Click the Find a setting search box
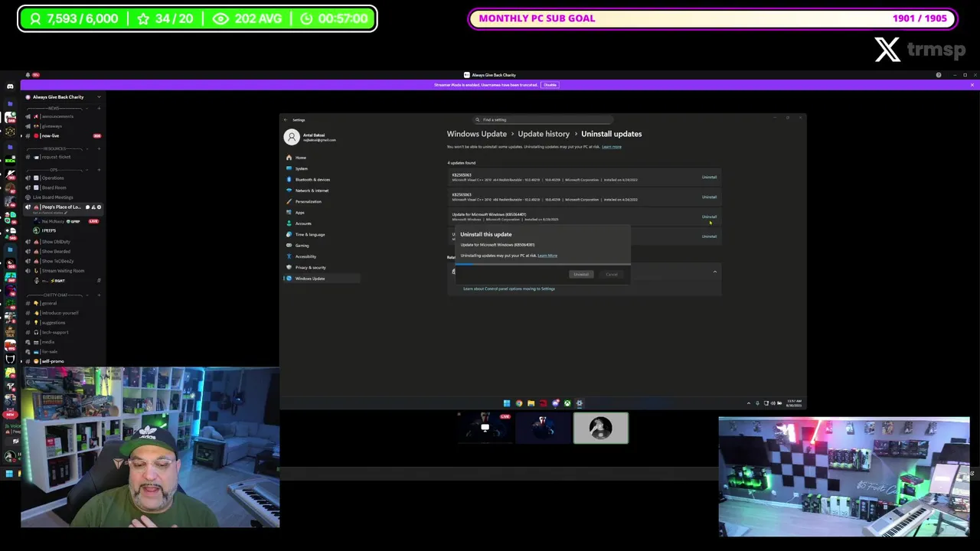This screenshot has width=980, height=551. point(543,119)
